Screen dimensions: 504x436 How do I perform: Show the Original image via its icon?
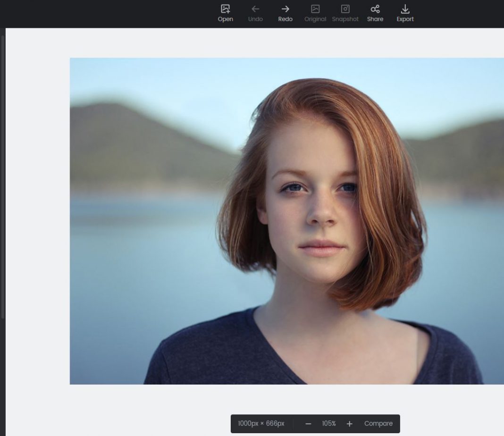(x=315, y=9)
